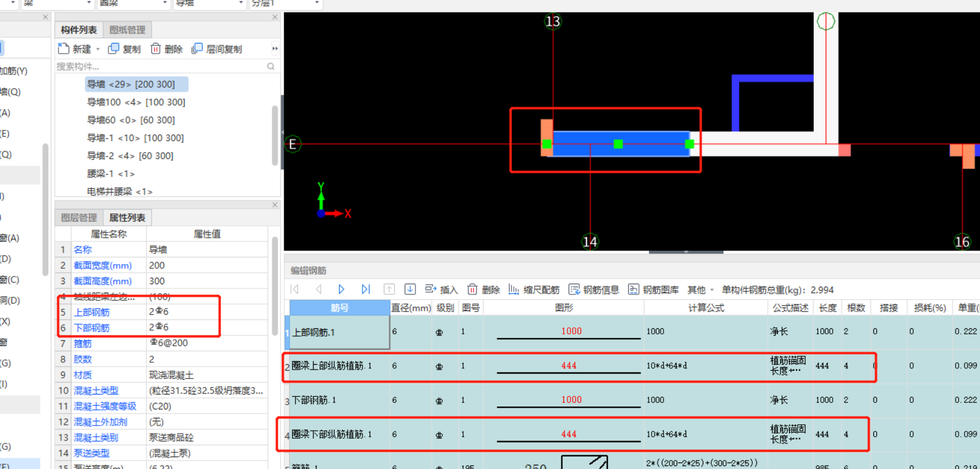Click 截面高度(mm) property link

pyautogui.click(x=103, y=281)
